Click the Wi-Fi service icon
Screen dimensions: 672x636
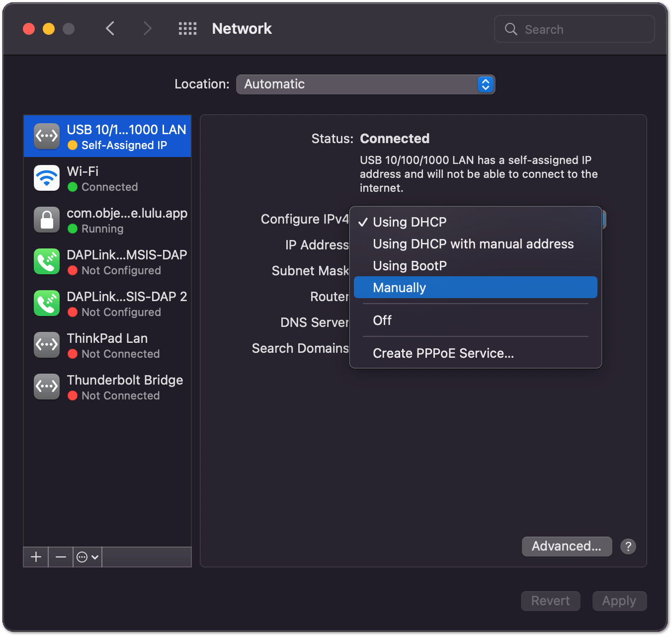tap(47, 178)
